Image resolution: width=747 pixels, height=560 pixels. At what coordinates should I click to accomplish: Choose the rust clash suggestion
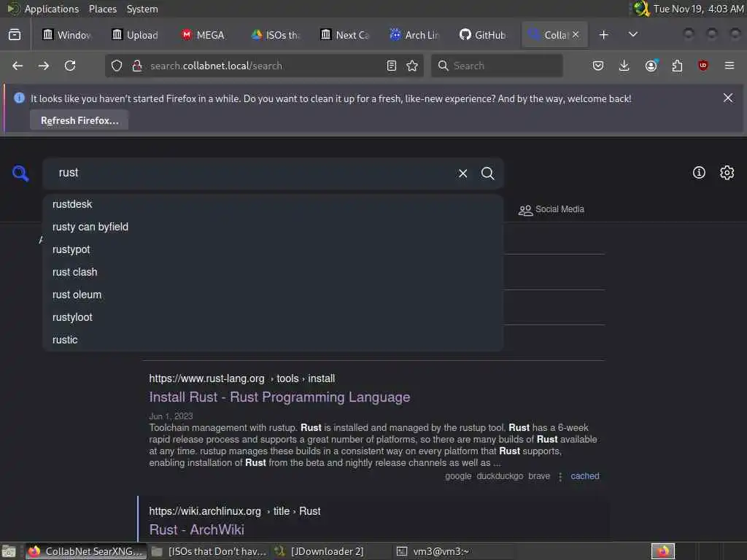click(273, 272)
